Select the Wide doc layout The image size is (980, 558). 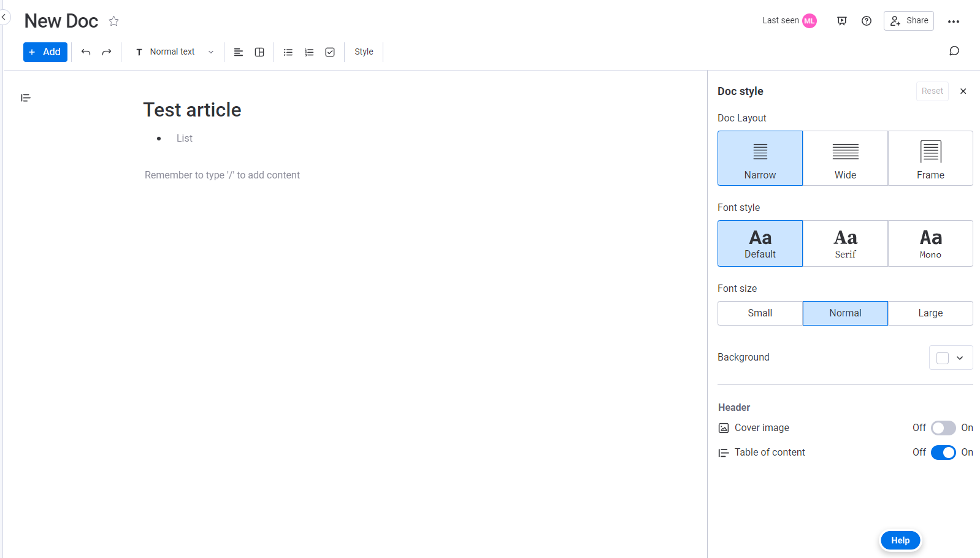[x=845, y=158]
